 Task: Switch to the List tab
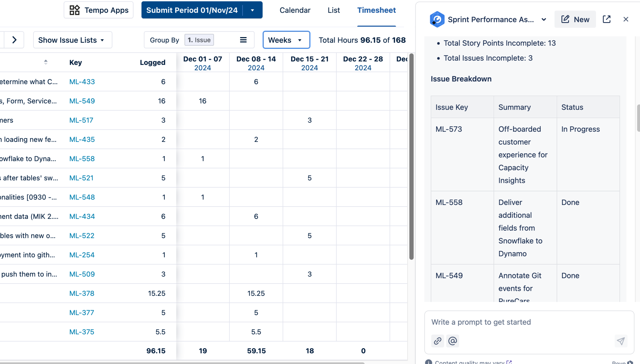334,10
